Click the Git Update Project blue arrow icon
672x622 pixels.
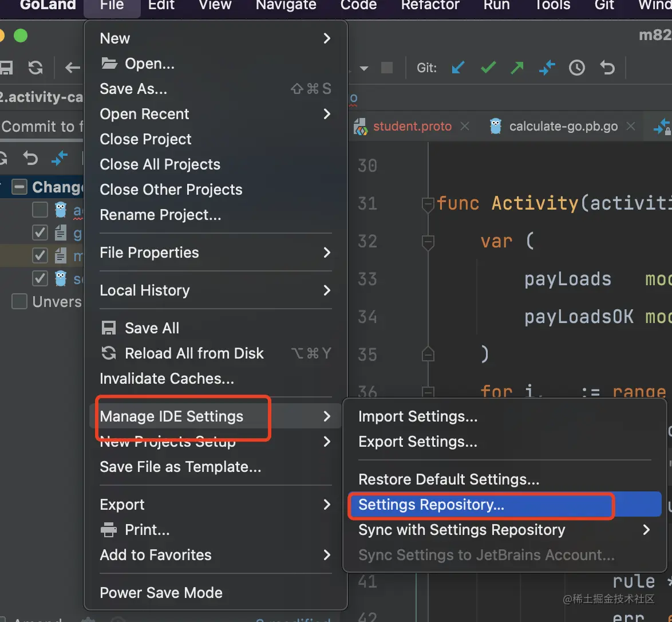[458, 68]
